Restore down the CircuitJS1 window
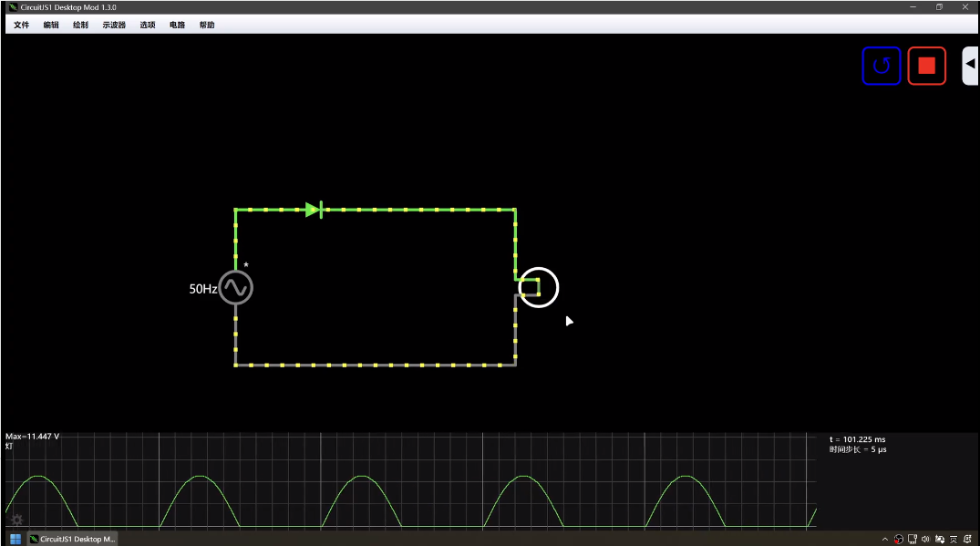980x546 pixels. [939, 7]
